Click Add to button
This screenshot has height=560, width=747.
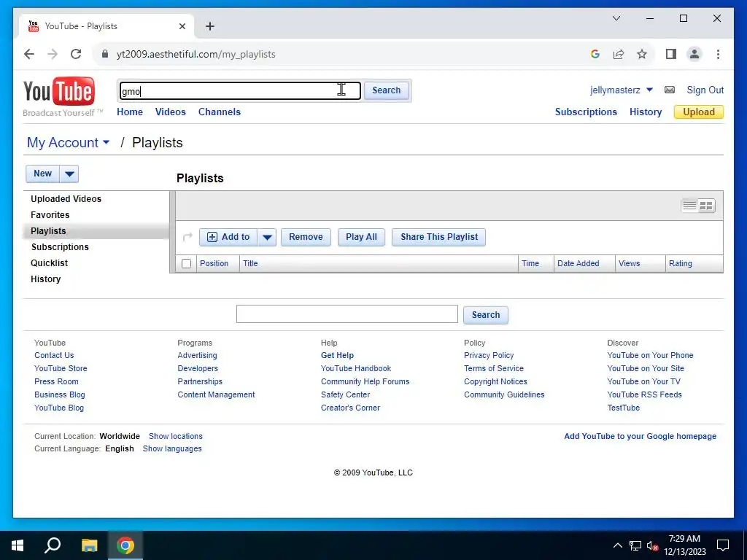(228, 237)
